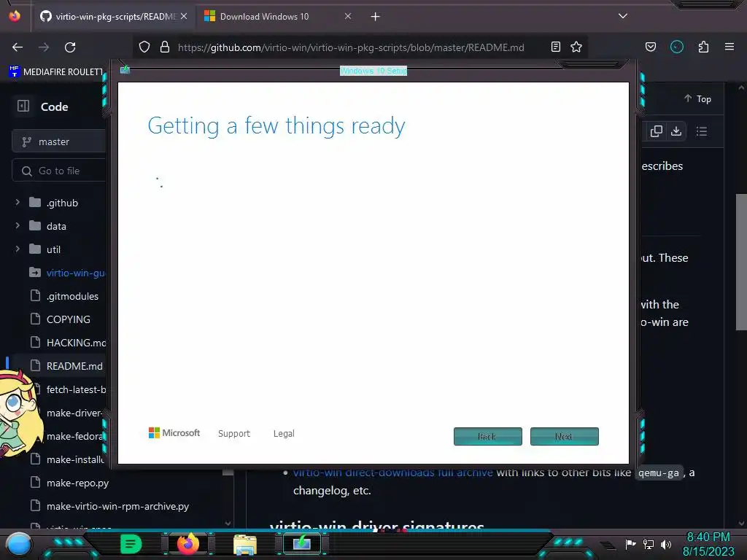Image resolution: width=747 pixels, height=560 pixels.
Task: Open the make-repo.py file
Action: (77, 483)
